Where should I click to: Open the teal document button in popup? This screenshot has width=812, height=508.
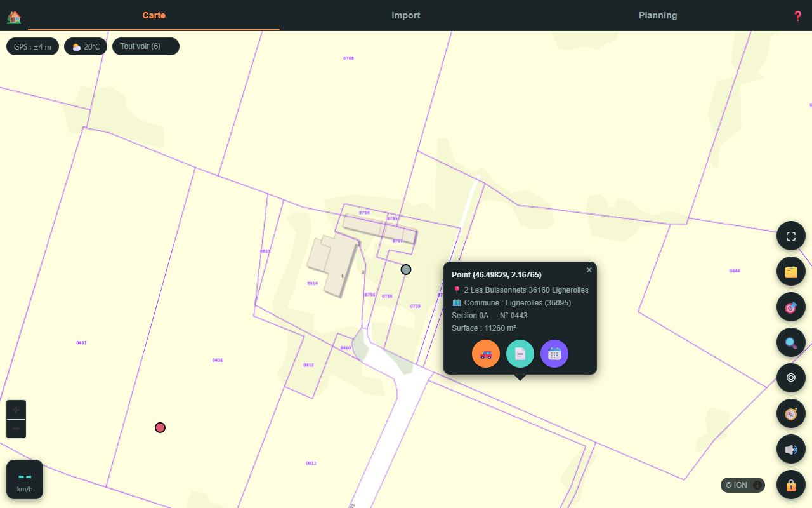[x=520, y=354]
